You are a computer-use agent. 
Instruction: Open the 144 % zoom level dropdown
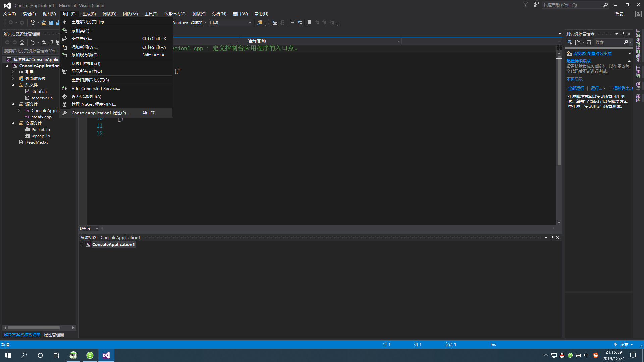tap(97, 228)
